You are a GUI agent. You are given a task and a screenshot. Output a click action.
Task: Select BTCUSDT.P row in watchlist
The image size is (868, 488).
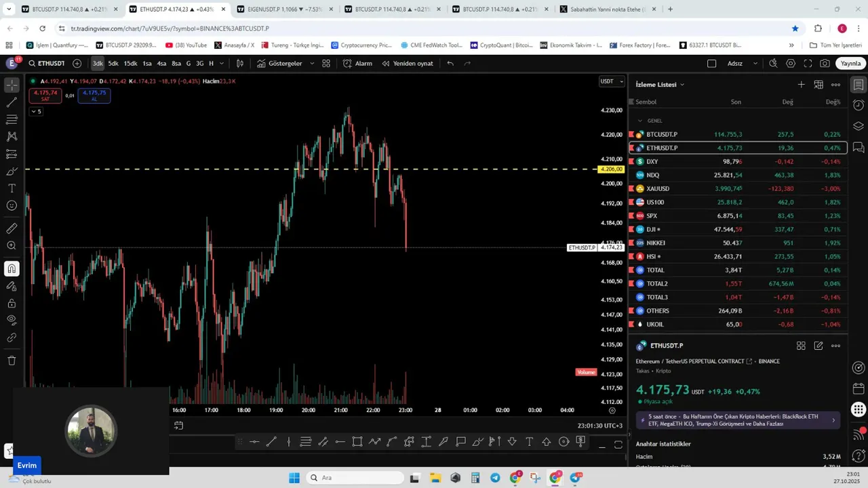[x=738, y=134]
